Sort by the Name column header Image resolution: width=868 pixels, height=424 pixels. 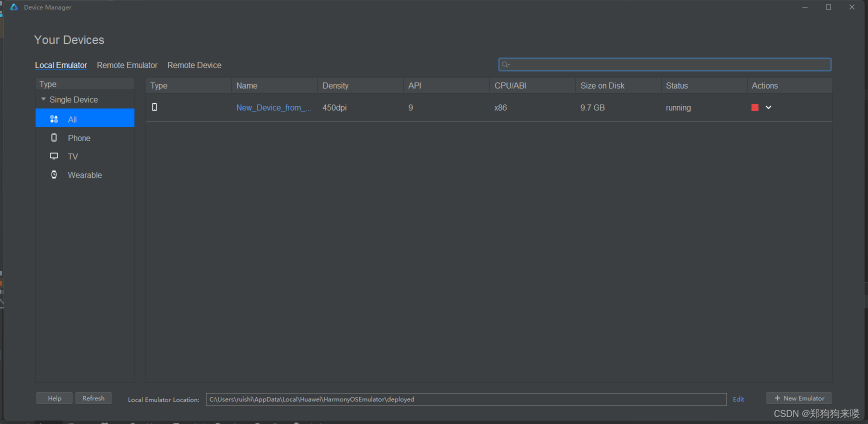click(x=274, y=85)
